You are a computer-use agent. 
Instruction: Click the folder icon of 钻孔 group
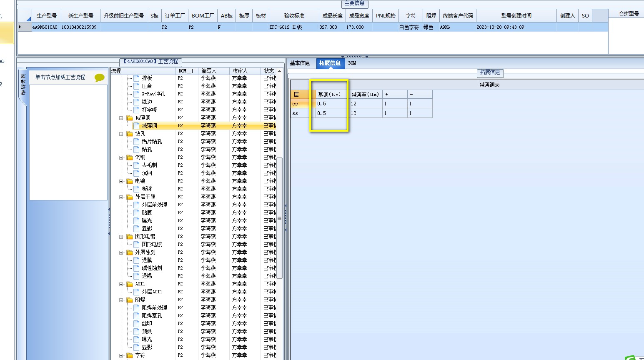coord(130,133)
